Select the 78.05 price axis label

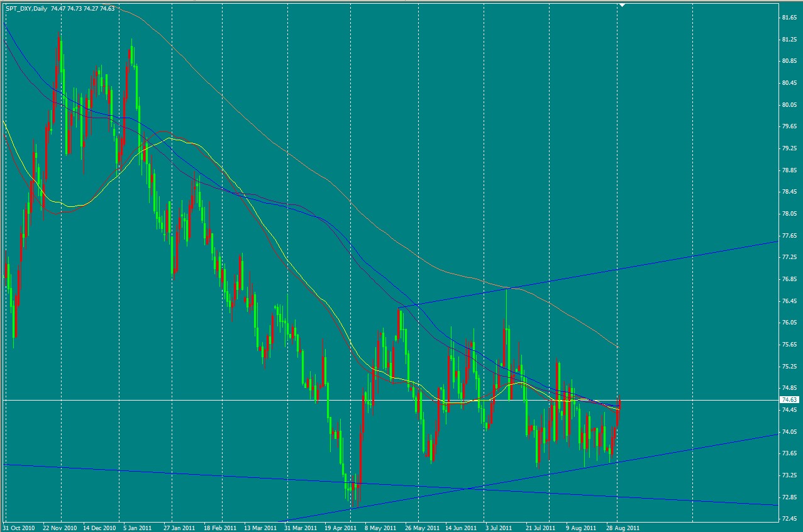coord(789,214)
